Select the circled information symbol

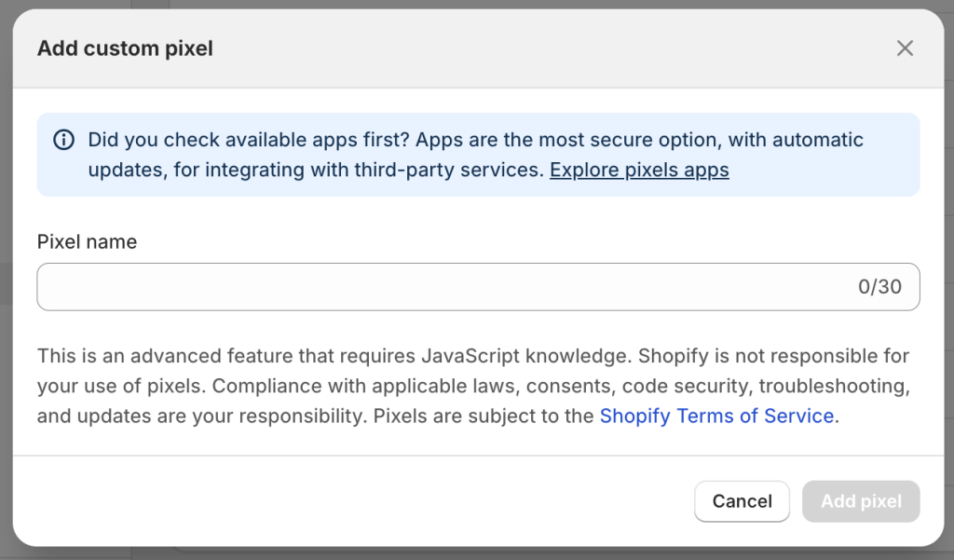pos(63,140)
